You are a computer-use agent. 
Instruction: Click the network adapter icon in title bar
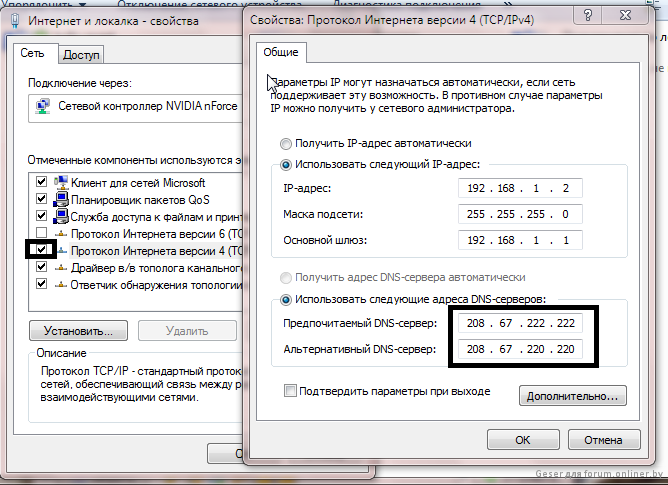tap(15, 20)
